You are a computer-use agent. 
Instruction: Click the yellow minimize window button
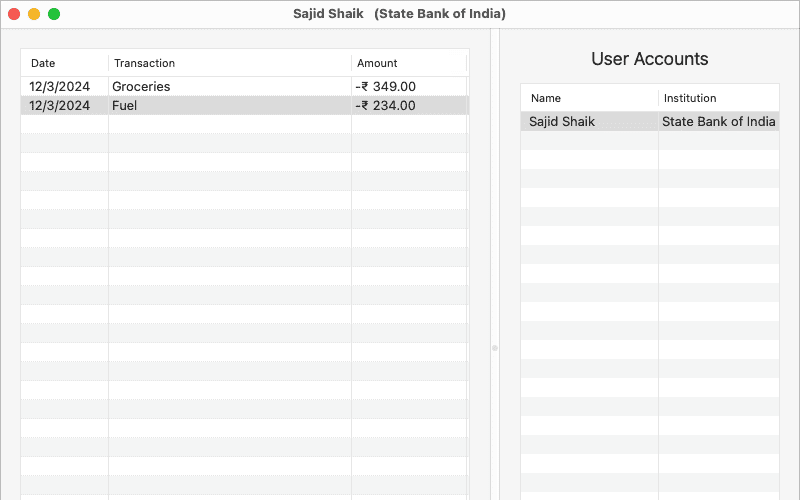[x=34, y=14]
